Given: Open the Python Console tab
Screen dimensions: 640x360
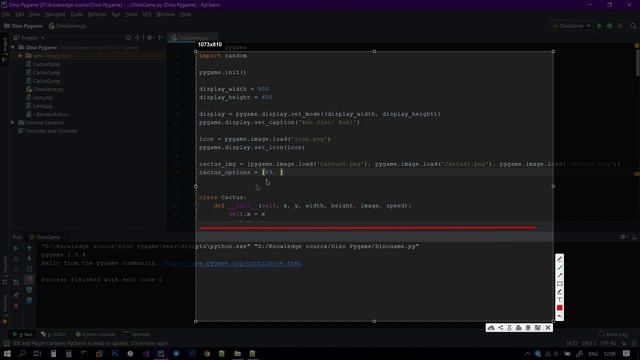Looking at the screenshot, I should click(95, 334).
